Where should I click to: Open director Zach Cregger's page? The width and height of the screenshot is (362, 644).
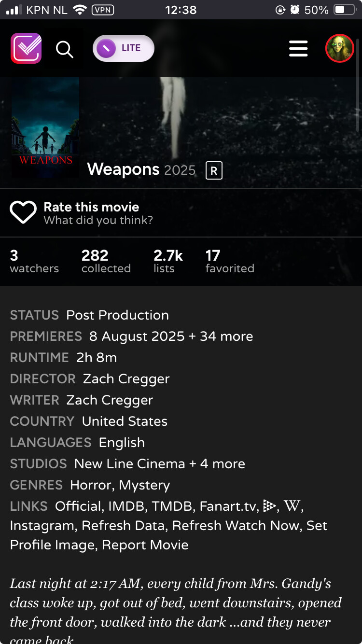tap(126, 378)
